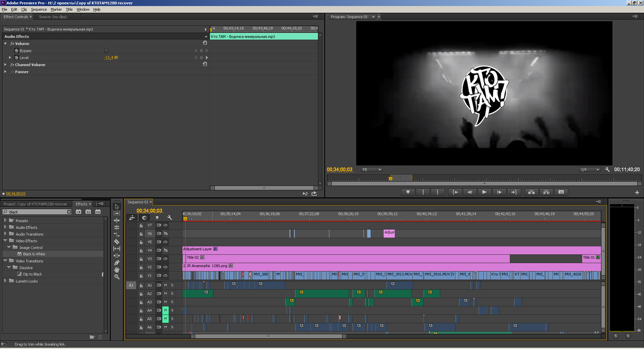Toggle animation stopwatch for Level
644x349 pixels.
[x=16, y=57]
